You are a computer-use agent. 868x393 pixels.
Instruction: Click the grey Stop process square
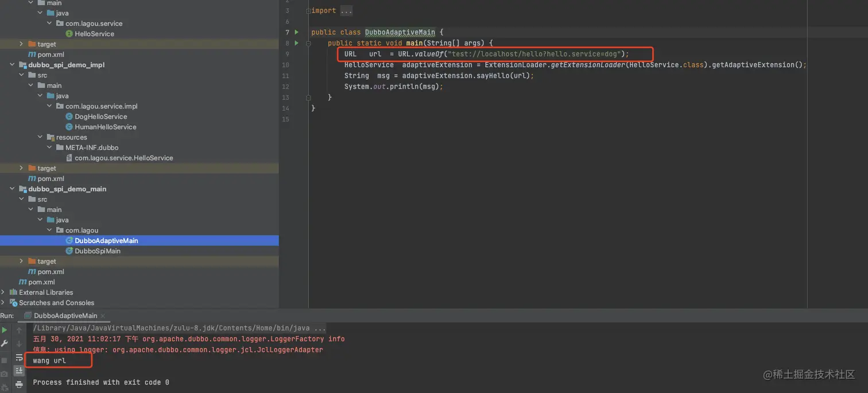[5, 360]
